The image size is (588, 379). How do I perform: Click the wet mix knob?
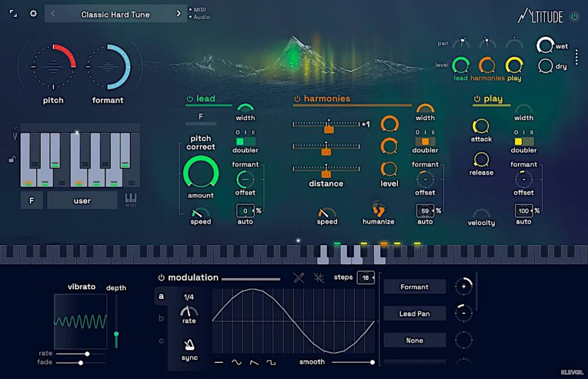click(x=545, y=45)
